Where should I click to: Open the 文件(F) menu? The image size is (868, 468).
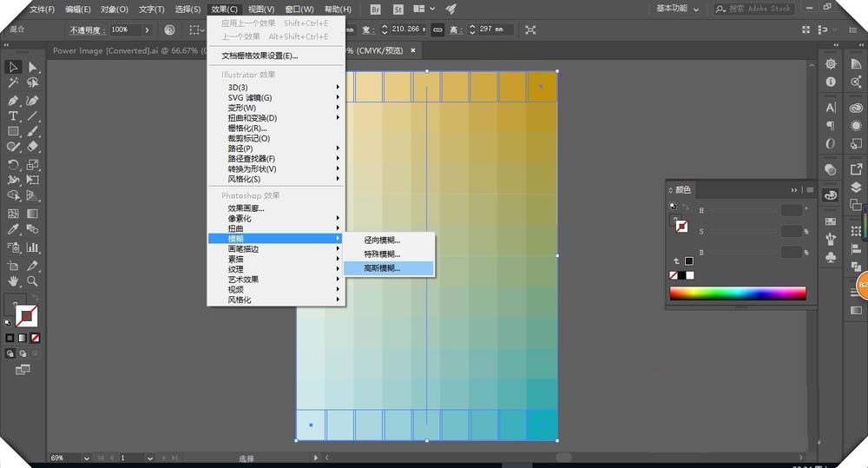click(x=42, y=10)
